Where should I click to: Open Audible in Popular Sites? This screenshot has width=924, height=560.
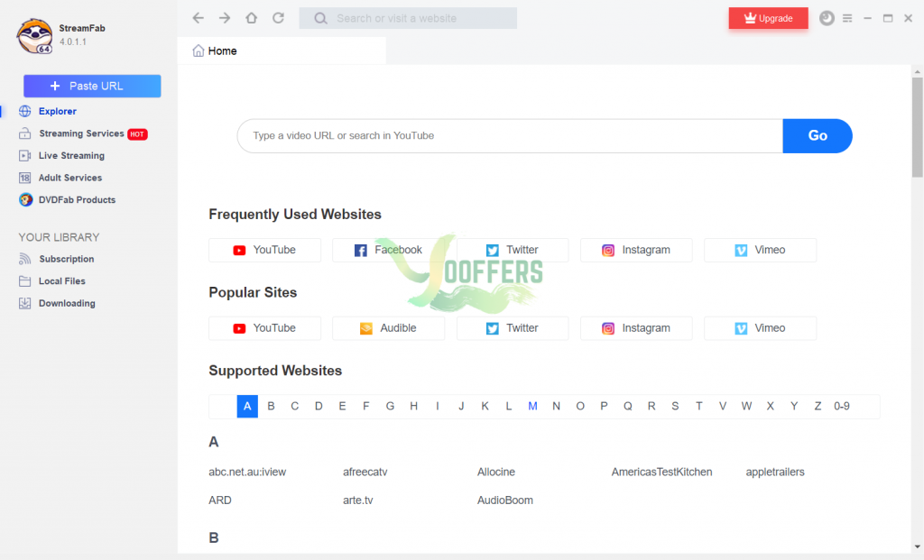click(388, 328)
